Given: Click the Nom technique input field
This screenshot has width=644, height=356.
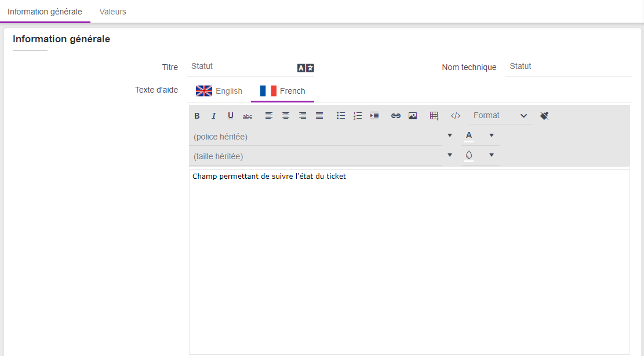Looking at the screenshot, I should tap(568, 67).
